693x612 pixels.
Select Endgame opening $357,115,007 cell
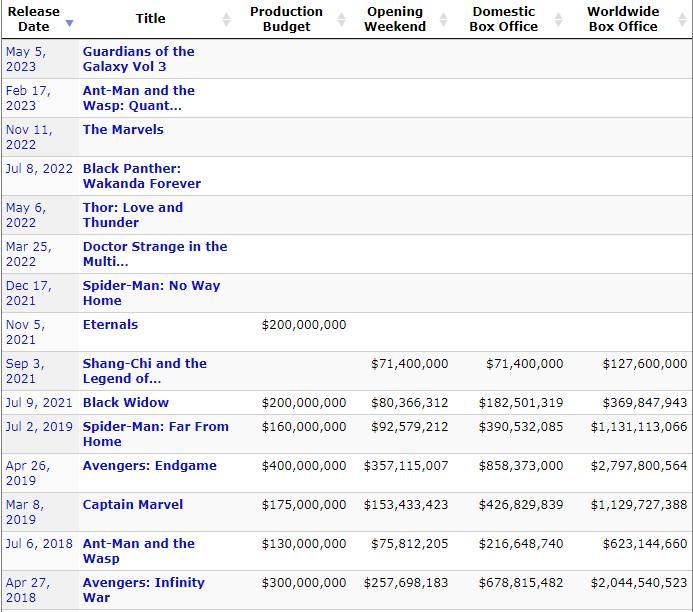pyautogui.click(x=406, y=465)
